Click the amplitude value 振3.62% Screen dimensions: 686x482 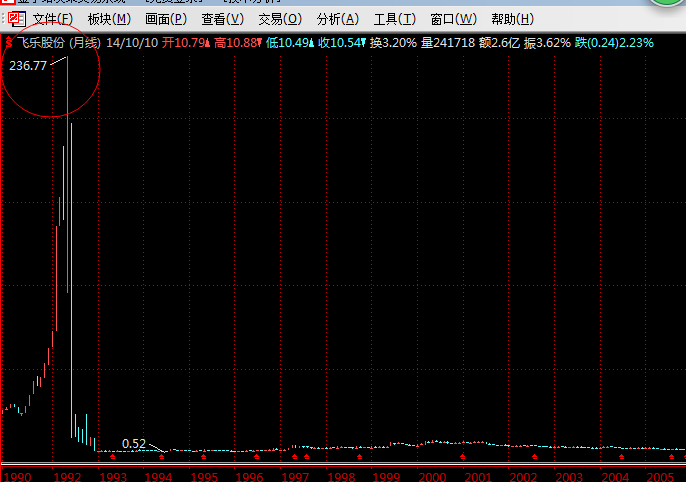(x=547, y=43)
